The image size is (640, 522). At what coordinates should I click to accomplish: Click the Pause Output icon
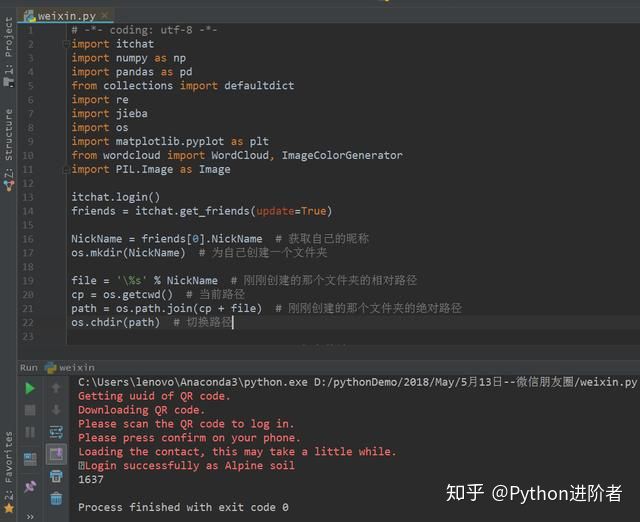(x=30, y=432)
